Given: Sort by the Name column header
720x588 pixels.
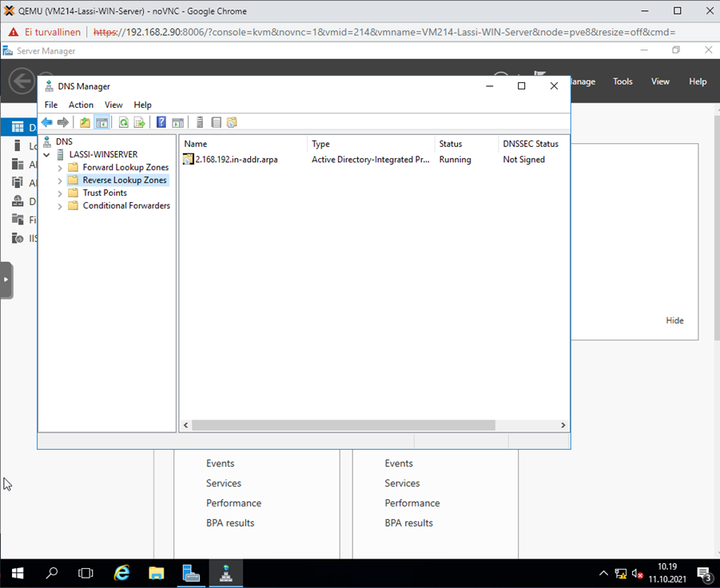Looking at the screenshot, I should click(x=244, y=144).
